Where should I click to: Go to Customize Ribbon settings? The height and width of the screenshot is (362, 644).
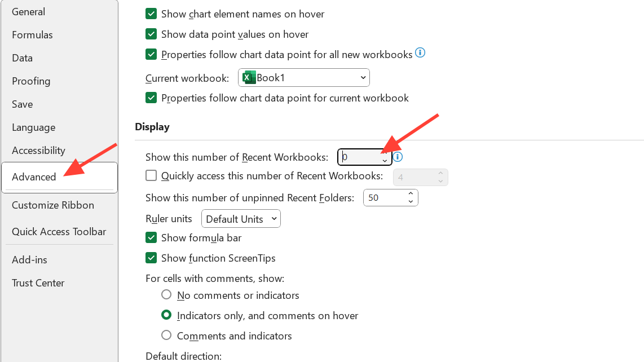click(x=53, y=205)
